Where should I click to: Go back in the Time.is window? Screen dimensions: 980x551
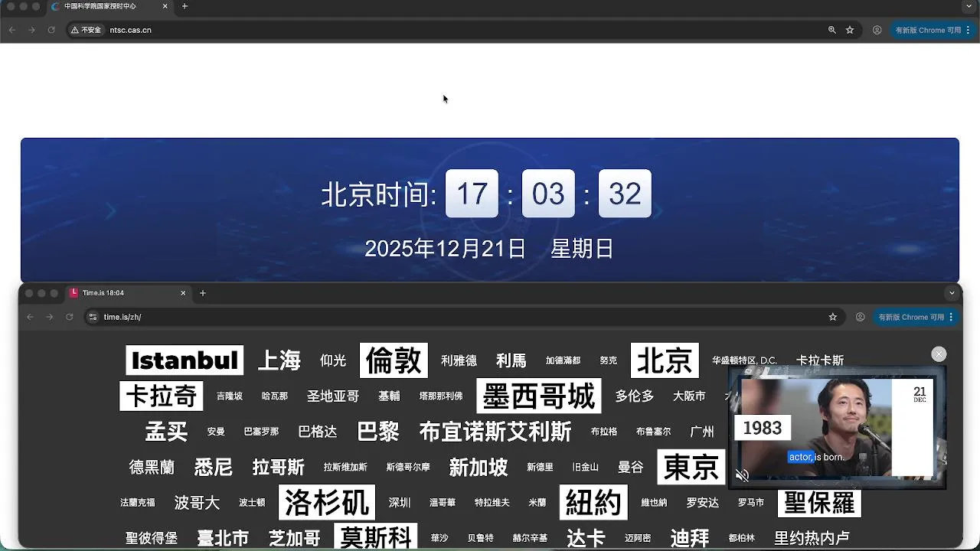coord(31,317)
